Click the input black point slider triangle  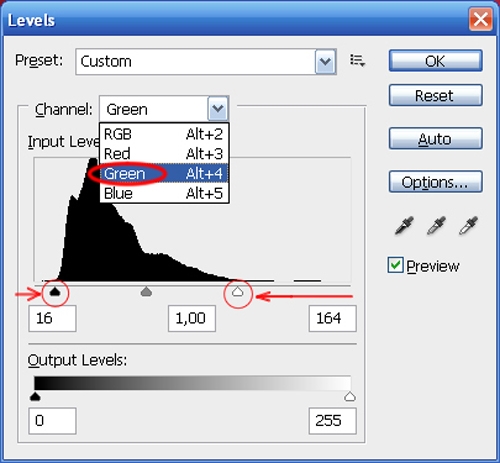pyautogui.click(x=55, y=292)
